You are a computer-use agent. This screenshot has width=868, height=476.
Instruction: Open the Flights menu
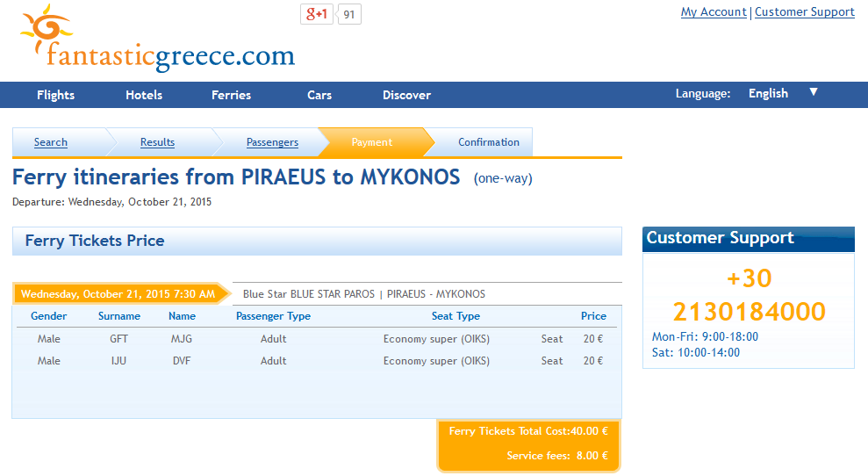(x=55, y=95)
